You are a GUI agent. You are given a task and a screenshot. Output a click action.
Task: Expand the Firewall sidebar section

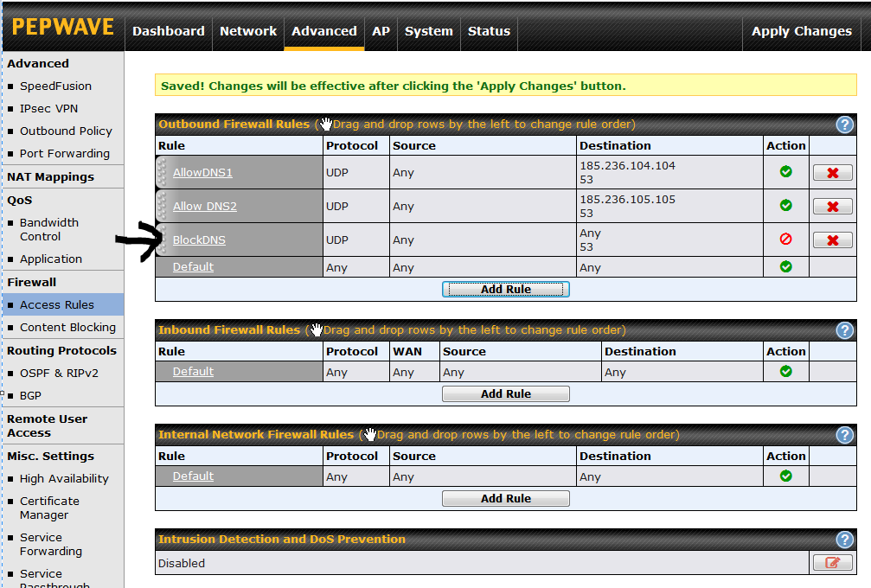pyautogui.click(x=30, y=282)
